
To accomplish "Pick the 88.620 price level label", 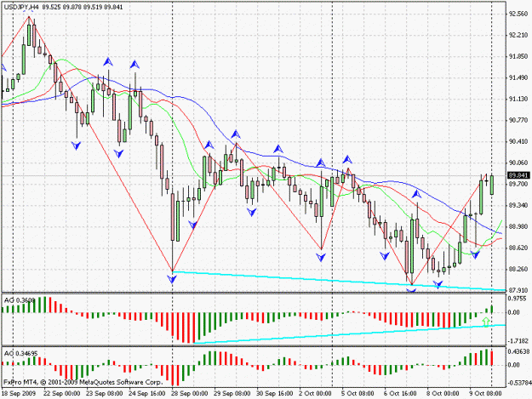I will click(x=518, y=248).
